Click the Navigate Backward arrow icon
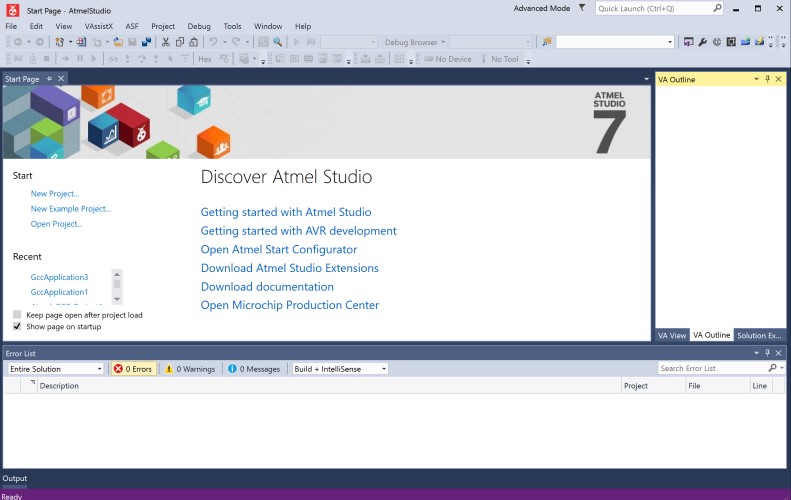 click(18, 42)
